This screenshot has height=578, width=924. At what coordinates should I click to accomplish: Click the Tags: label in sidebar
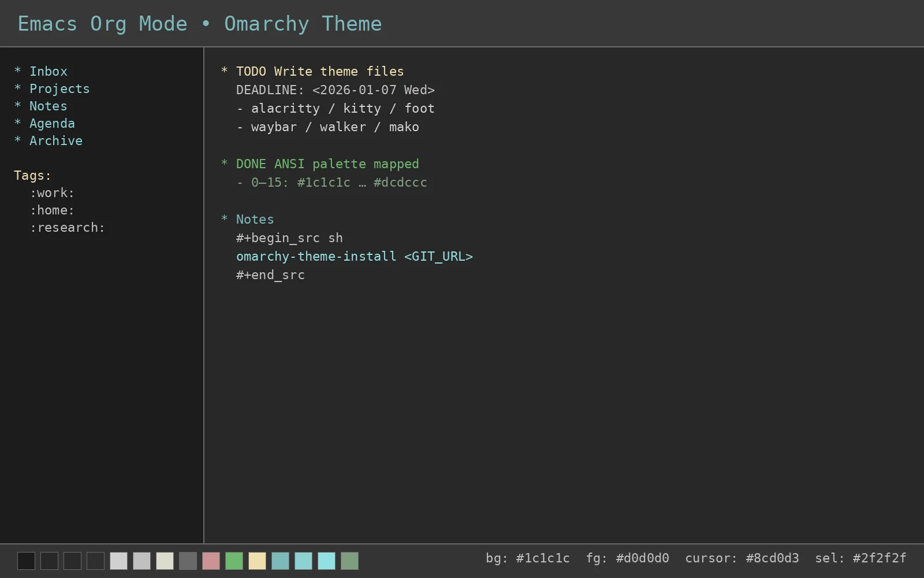pyautogui.click(x=32, y=176)
